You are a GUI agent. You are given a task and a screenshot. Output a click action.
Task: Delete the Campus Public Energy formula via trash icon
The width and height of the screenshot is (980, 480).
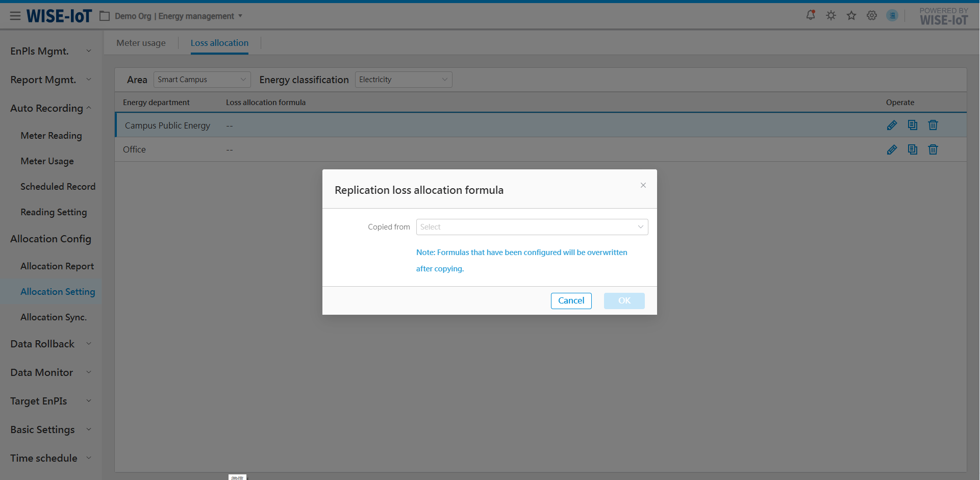point(933,125)
